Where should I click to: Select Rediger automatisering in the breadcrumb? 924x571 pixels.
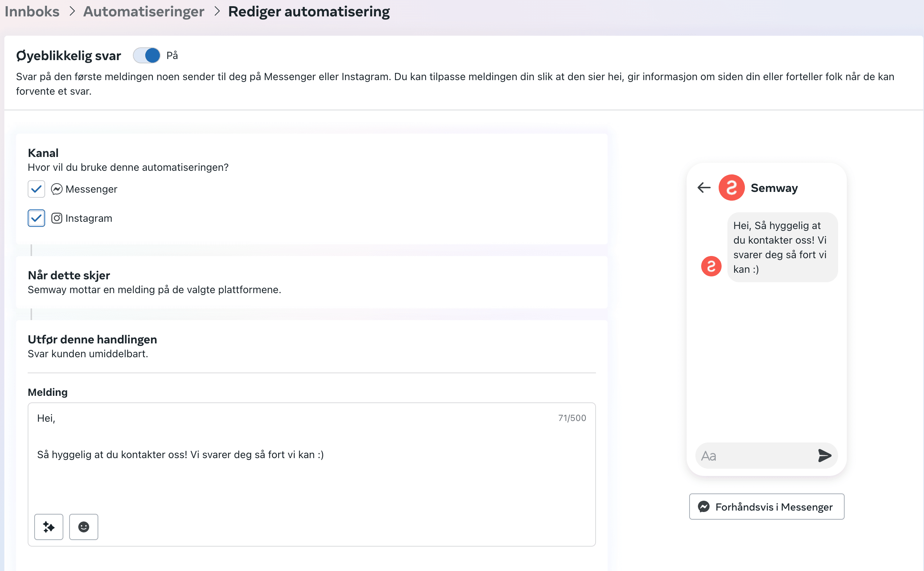point(308,11)
